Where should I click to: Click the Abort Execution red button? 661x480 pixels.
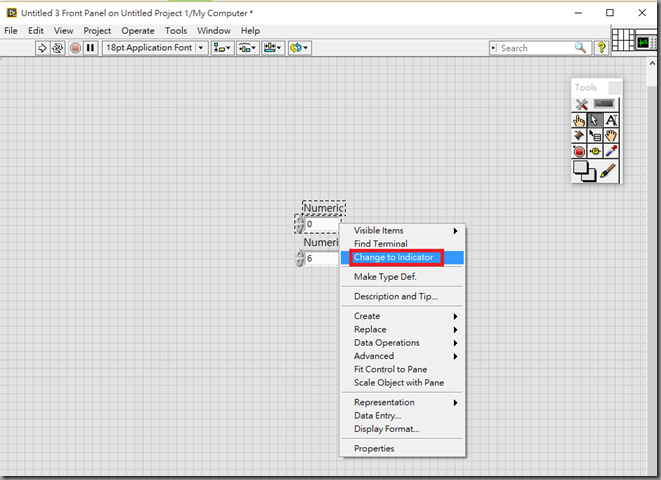point(75,48)
